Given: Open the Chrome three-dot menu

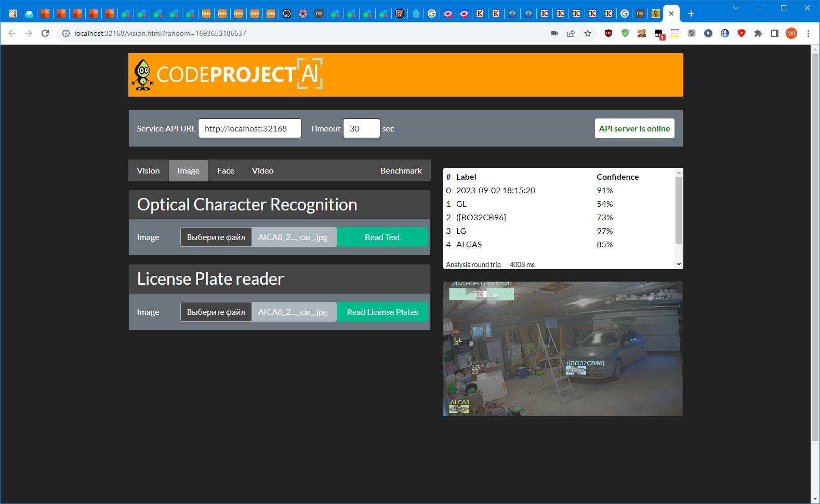Looking at the screenshot, I should (808, 33).
